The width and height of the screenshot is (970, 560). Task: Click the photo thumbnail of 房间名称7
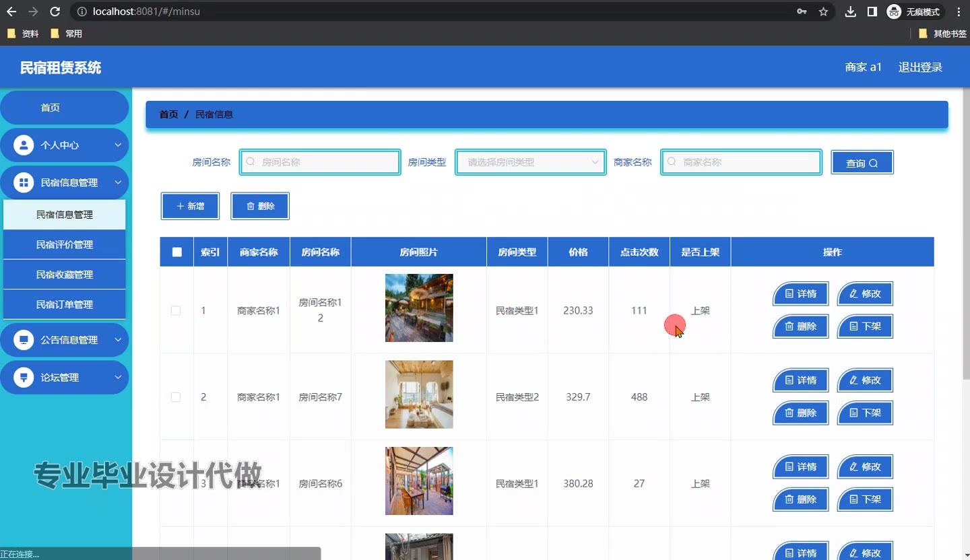coord(419,394)
